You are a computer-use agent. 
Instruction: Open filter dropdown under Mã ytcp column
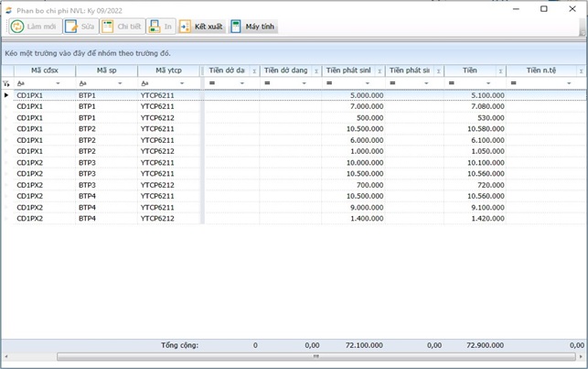(182, 83)
